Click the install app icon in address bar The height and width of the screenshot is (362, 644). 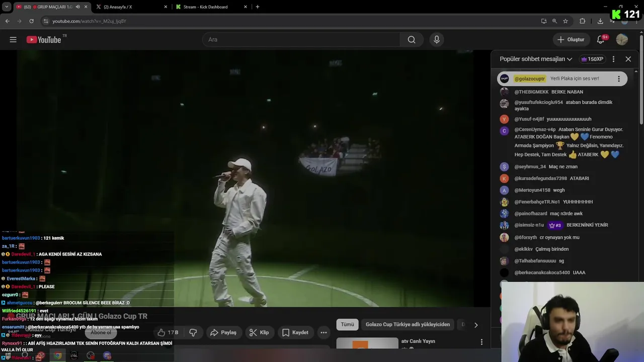(544, 21)
